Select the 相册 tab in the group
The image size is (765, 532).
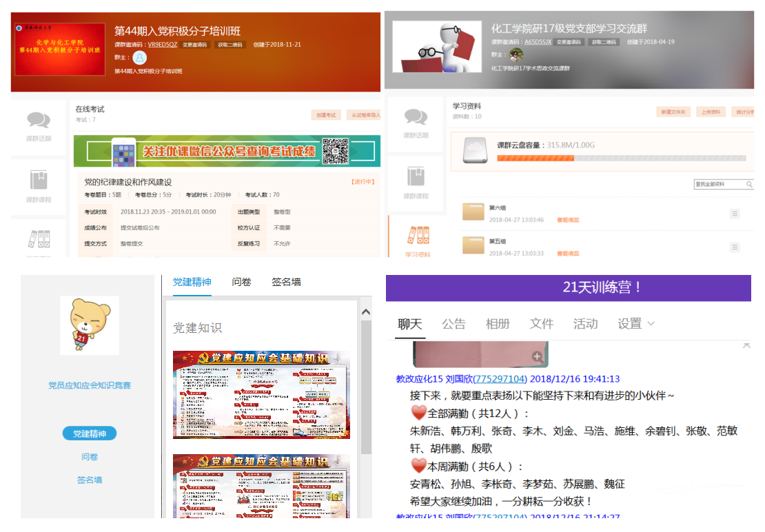(x=498, y=324)
